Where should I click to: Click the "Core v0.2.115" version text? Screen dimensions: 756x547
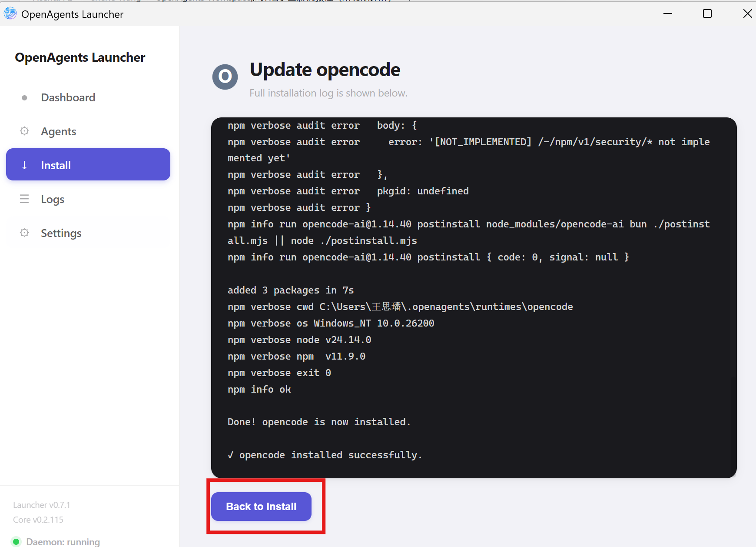click(x=38, y=520)
